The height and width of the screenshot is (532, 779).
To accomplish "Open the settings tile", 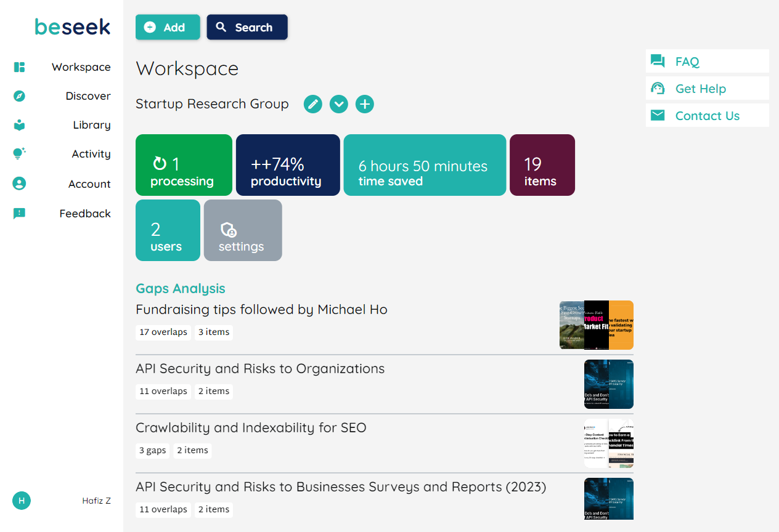I will 243,230.
